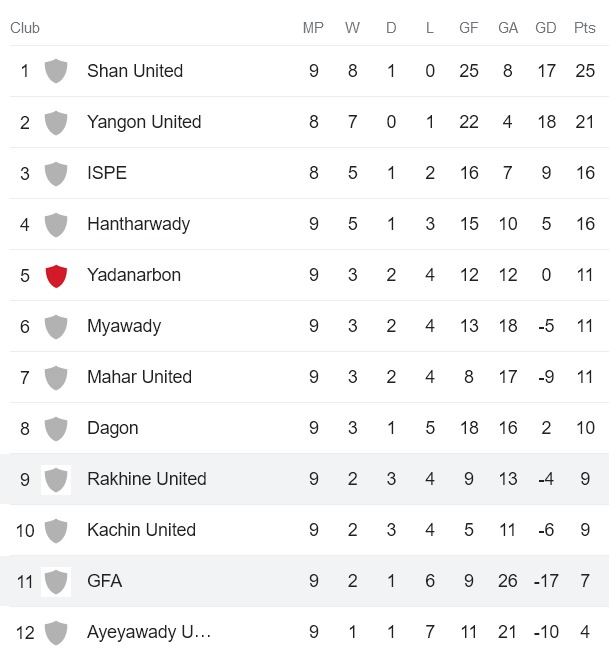609x659 pixels.
Task: Click the red Yadanarbon shield icon
Action: (56, 275)
